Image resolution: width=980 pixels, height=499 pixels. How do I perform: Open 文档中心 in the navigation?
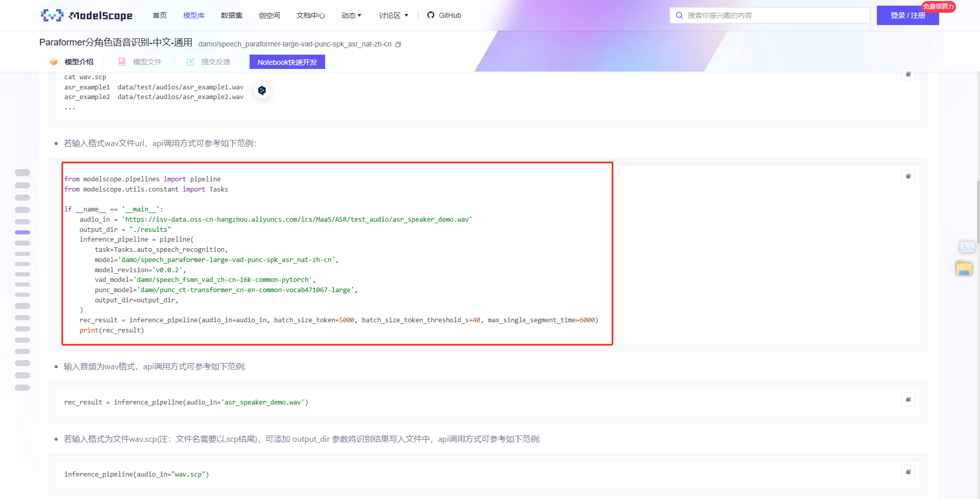311,15
